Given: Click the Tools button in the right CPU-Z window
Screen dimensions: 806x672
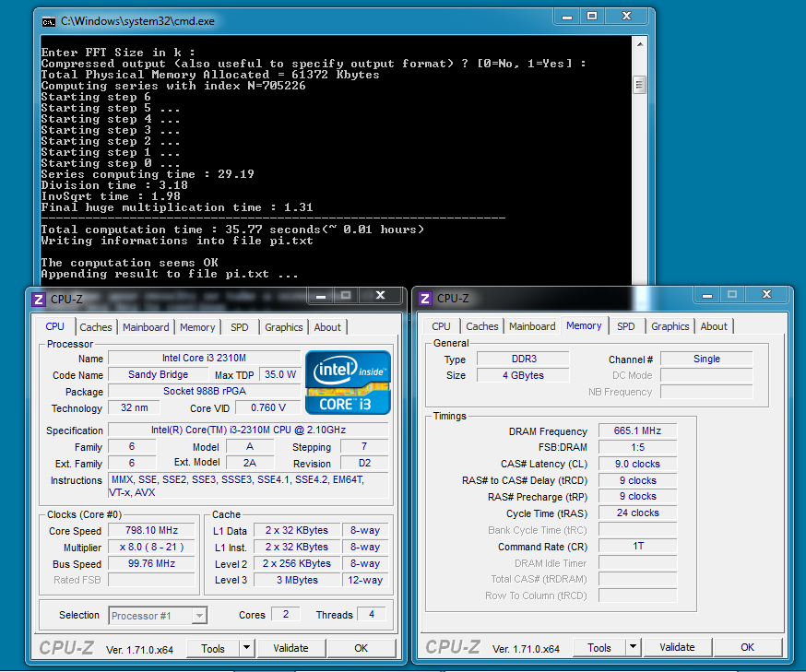Looking at the screenshot, I should pos(599,648).
